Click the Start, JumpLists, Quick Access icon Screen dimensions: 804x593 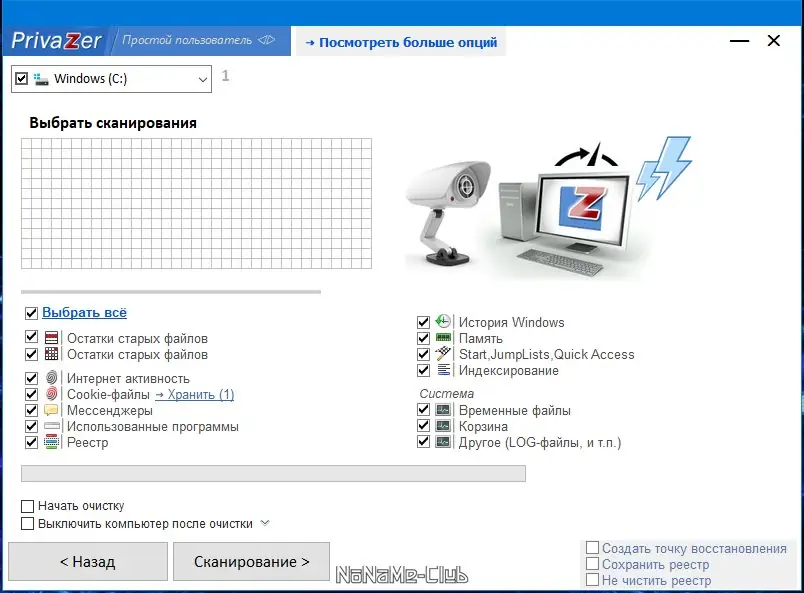pos(443,353)
